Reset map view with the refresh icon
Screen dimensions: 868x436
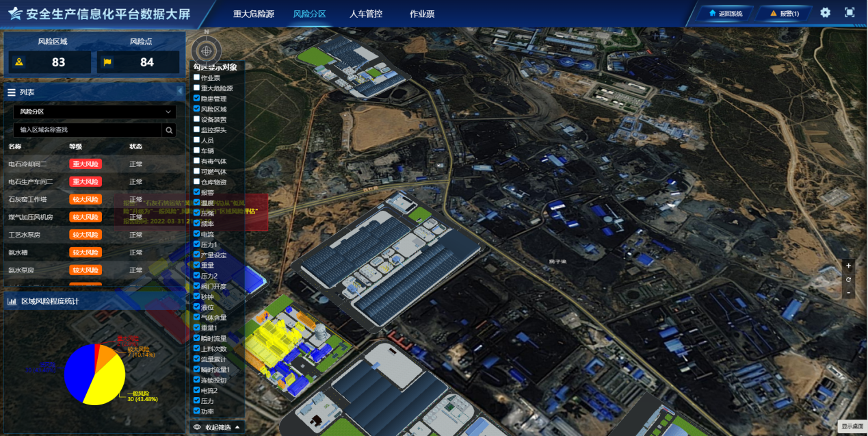pyautogui.click(x=849, y=279)
